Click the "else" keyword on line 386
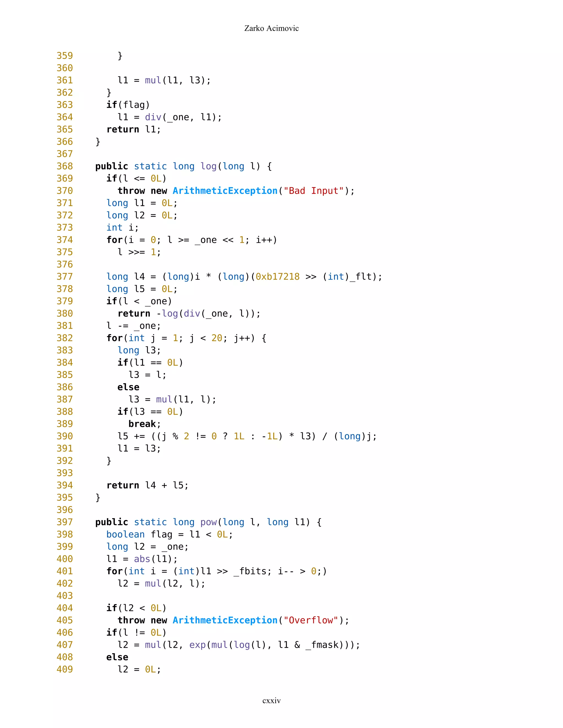This screenshot has height=728, width=563. click(x=128, y=387)
